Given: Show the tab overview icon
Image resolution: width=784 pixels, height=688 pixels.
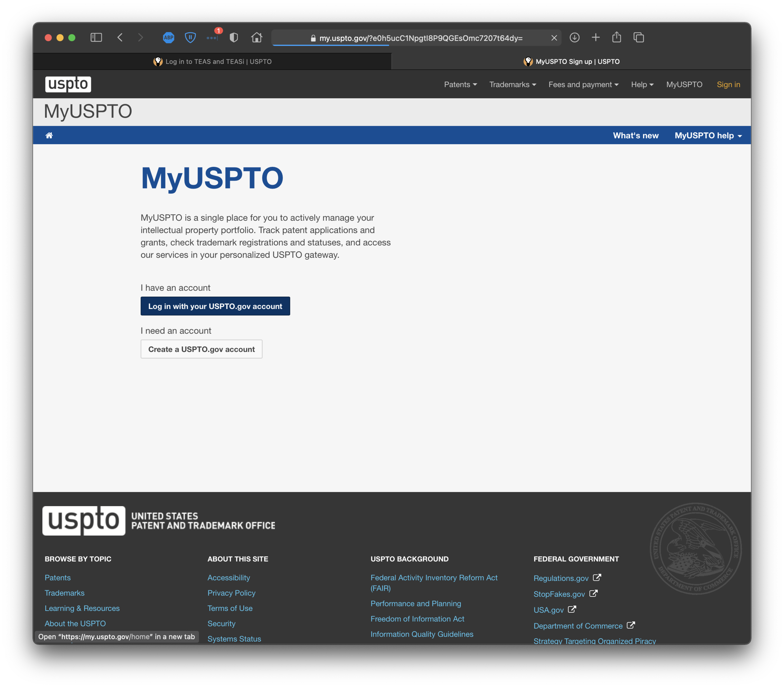Looking at the screenshot, I should [638, 38].
